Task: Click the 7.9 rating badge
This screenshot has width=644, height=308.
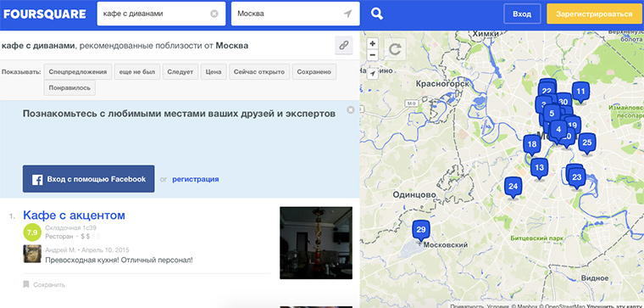Action: [32, 232]
